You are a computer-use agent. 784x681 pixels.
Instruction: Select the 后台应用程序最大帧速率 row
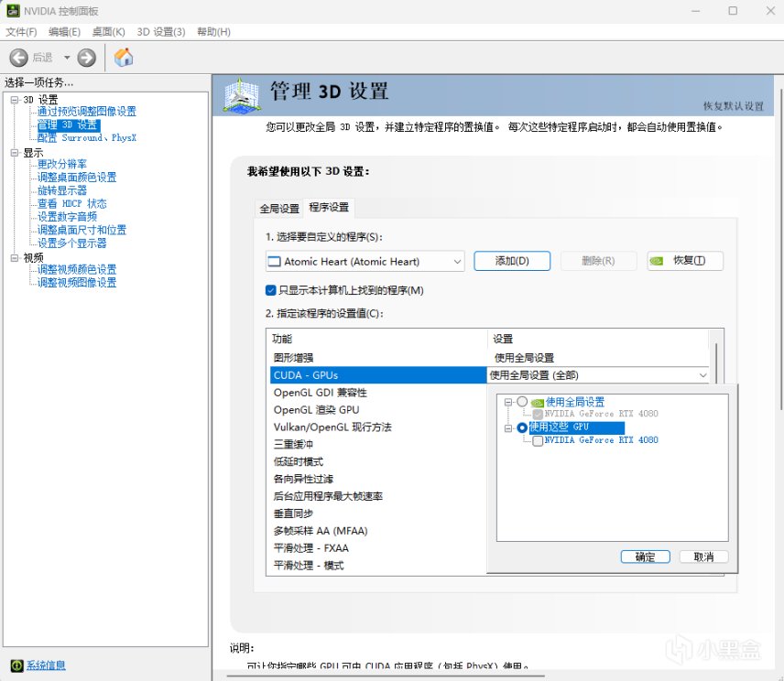point(378,496)
